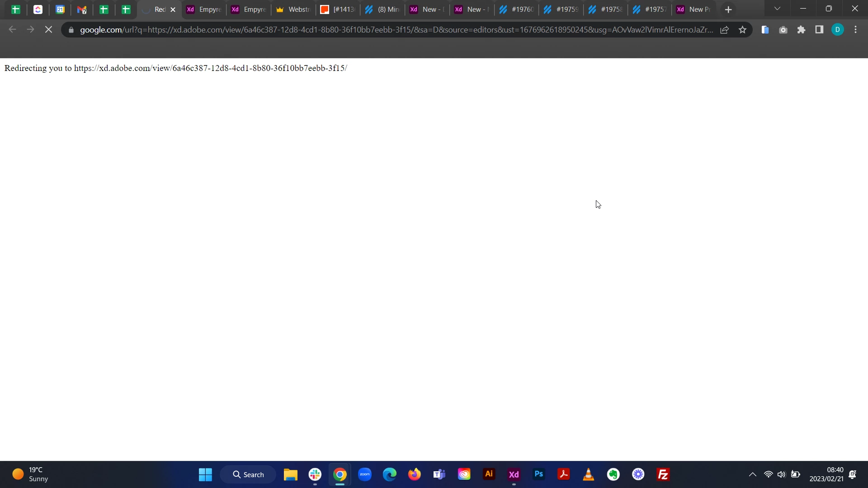Open the Chrome side panel

[x=819, y=30]
